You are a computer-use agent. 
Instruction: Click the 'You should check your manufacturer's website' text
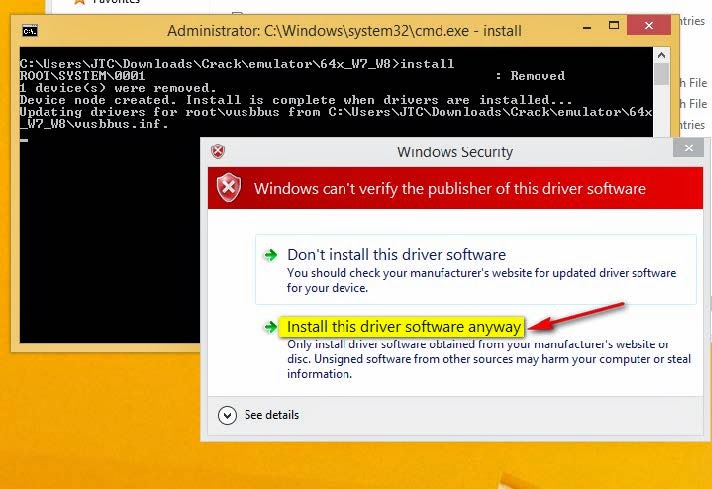tap(481, 280)
